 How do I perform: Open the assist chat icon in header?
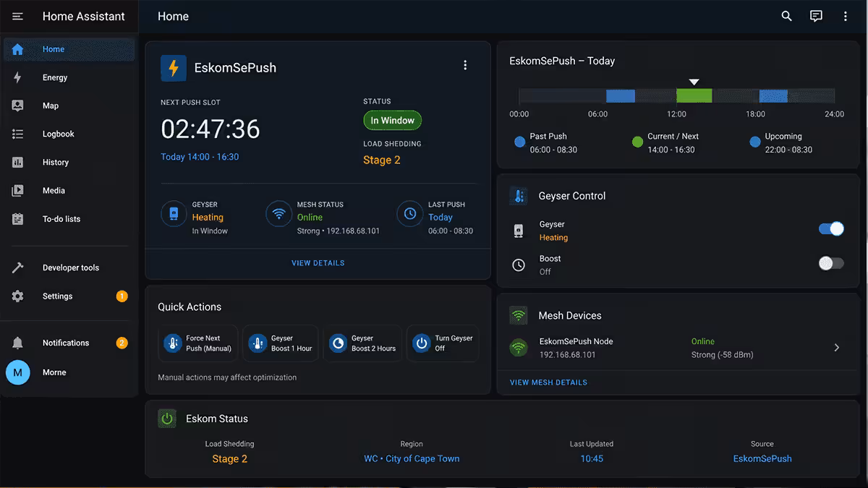tap(816, 16)
